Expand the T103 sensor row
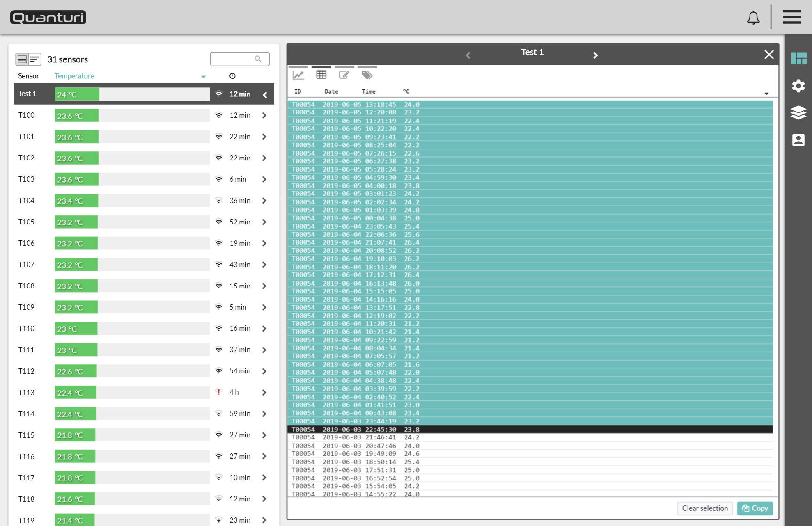Image resolution: width=812 pixels, height=526 pixels. pos(264,179)
